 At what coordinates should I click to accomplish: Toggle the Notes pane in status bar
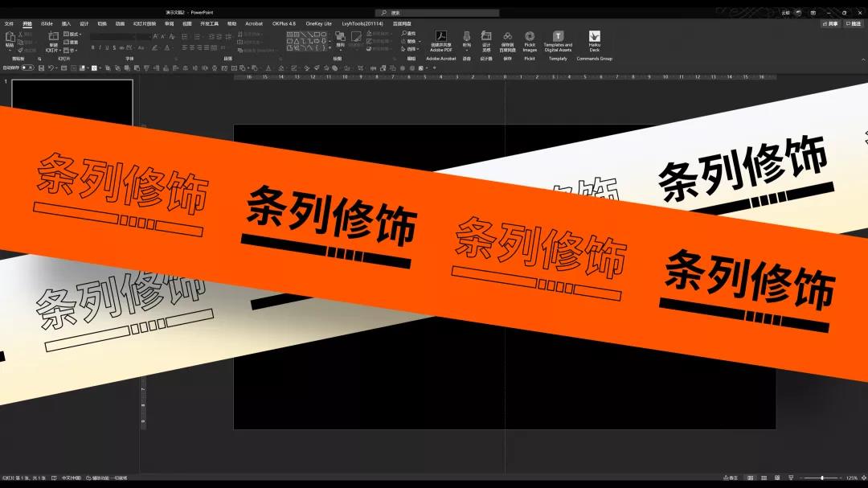pos(730,478)
